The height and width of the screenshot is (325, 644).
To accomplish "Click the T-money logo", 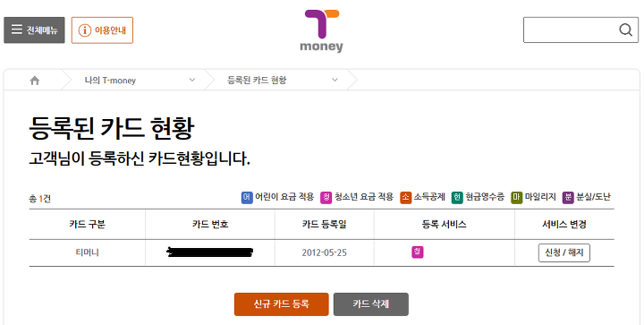I will (x=322, y=31).
